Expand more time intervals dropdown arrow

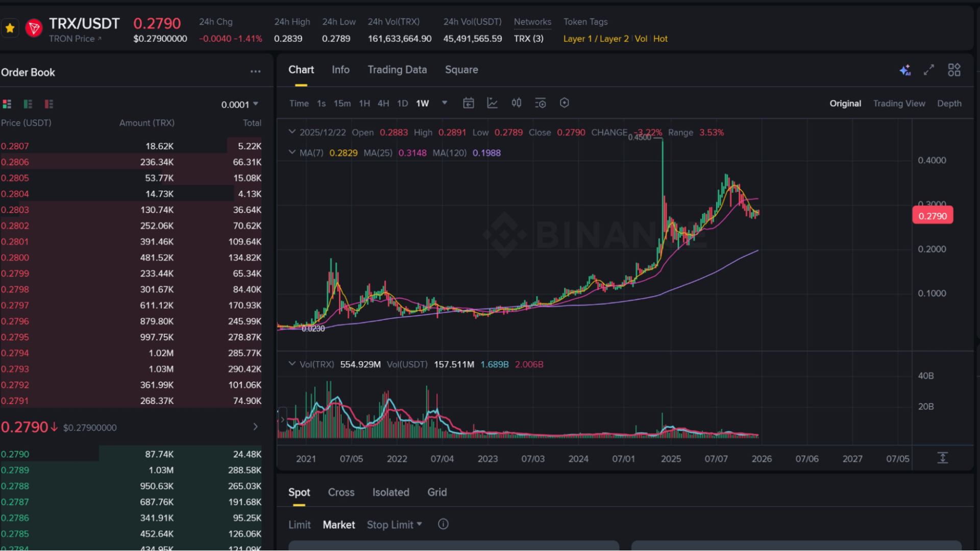click(445, 103)
